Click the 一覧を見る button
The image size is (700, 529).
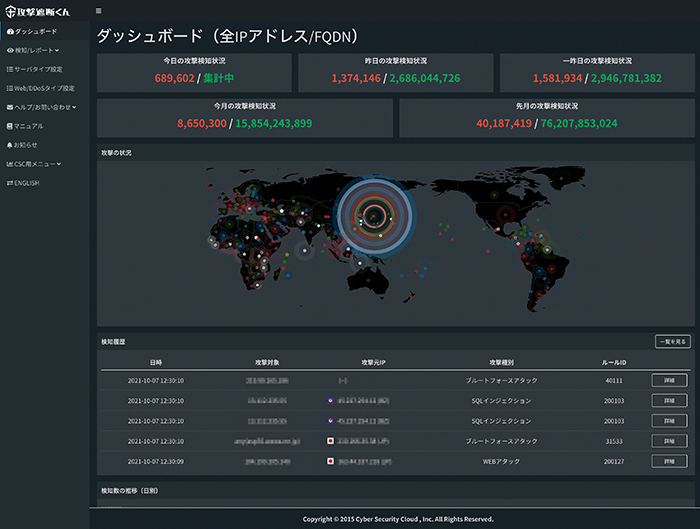671,342
